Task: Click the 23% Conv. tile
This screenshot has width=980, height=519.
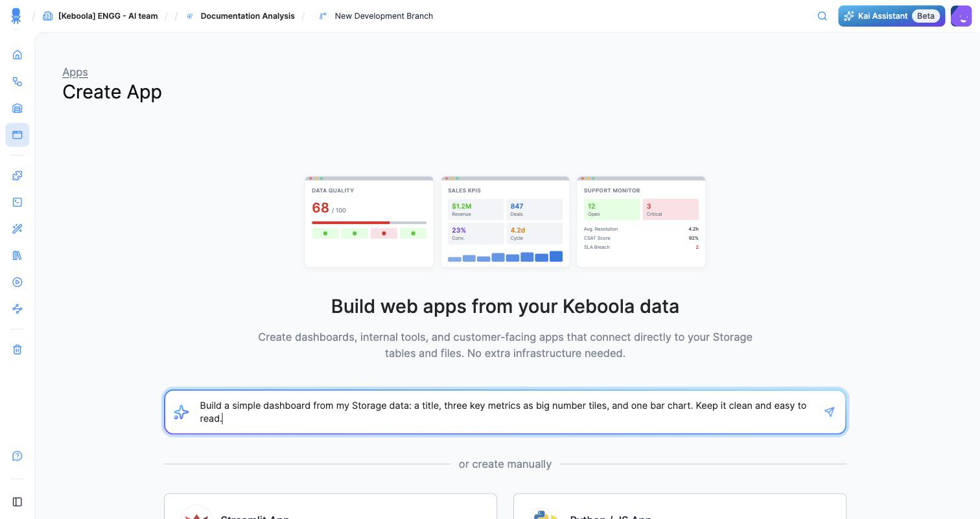Action: click(476, 233)
